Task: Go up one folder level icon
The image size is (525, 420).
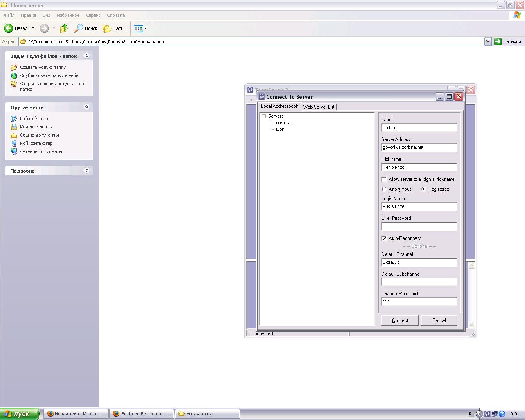Action: point(64,28)
